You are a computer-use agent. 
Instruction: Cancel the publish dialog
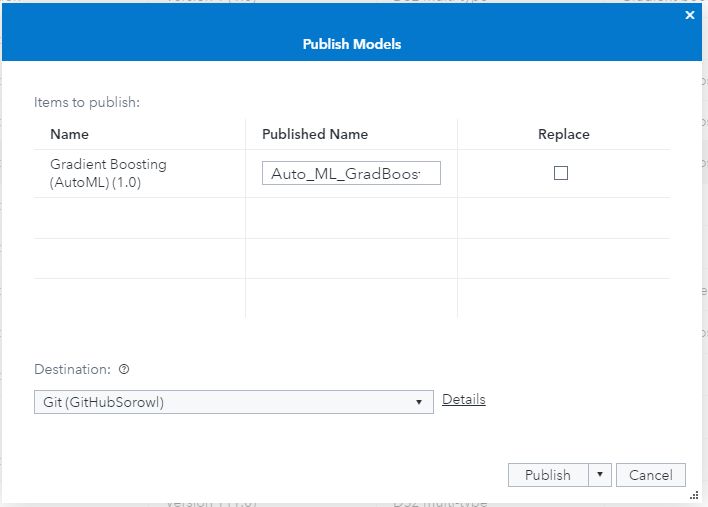[x=651, y=475]
